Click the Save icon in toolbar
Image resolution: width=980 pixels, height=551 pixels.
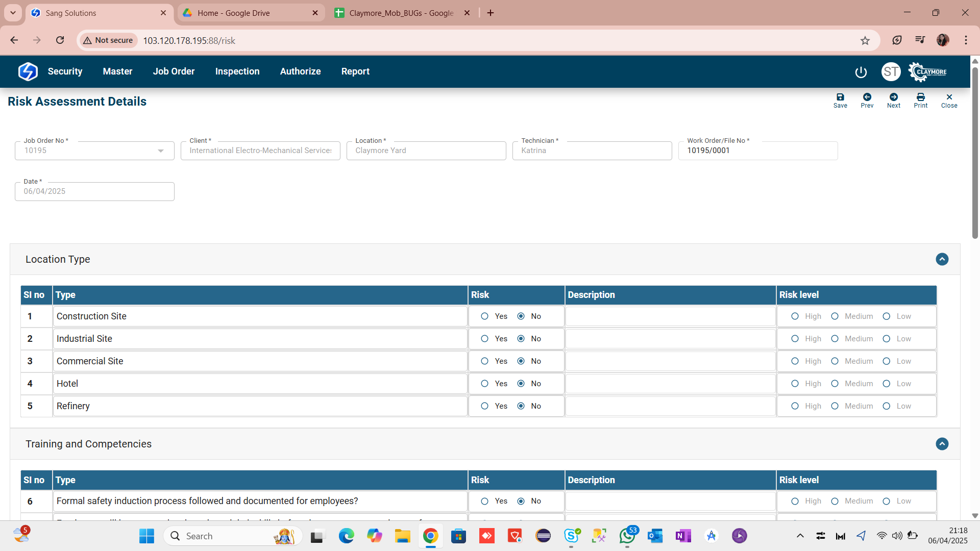tap(840, 100)
